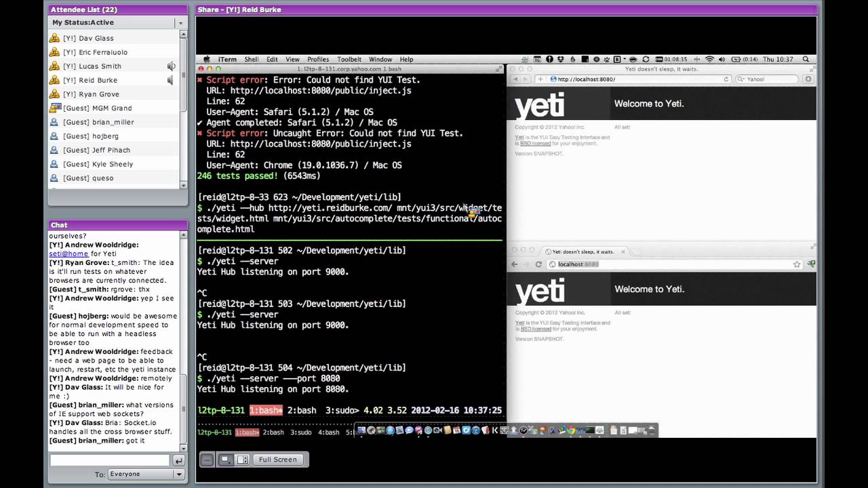The width and height of the screenshot is (868, 488).
Task: Click the battery status menu bar icon
Action: tap(743, 60)
